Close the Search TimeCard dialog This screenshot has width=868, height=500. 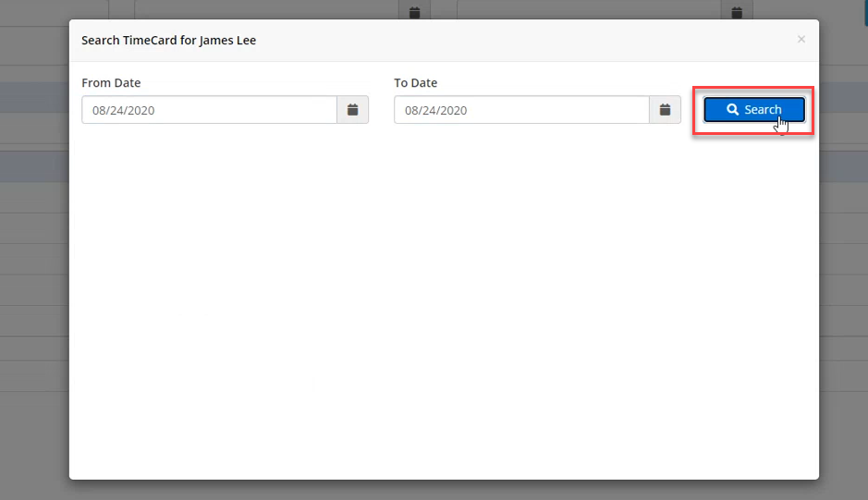coord(801,39)
